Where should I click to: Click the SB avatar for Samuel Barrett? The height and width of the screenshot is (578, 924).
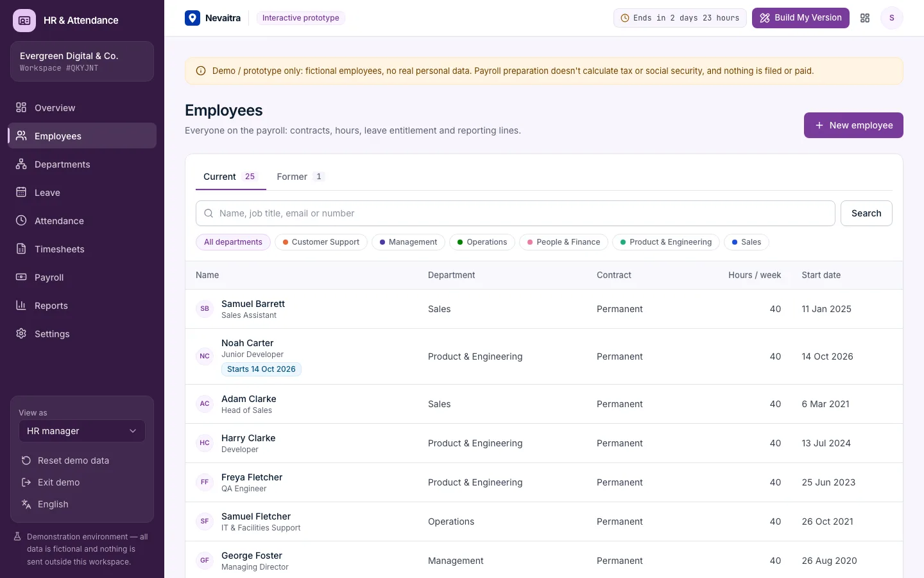205,309
